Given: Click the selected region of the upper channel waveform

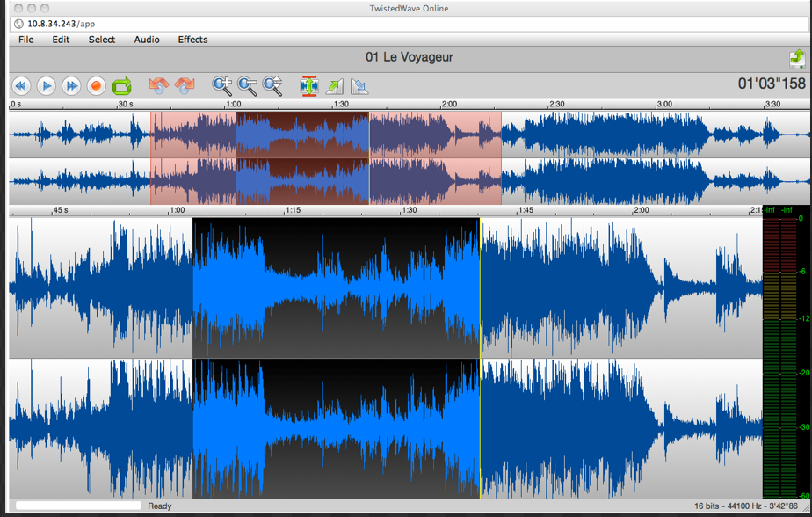Looking at the screenshot, I should (x=336, y=288).
